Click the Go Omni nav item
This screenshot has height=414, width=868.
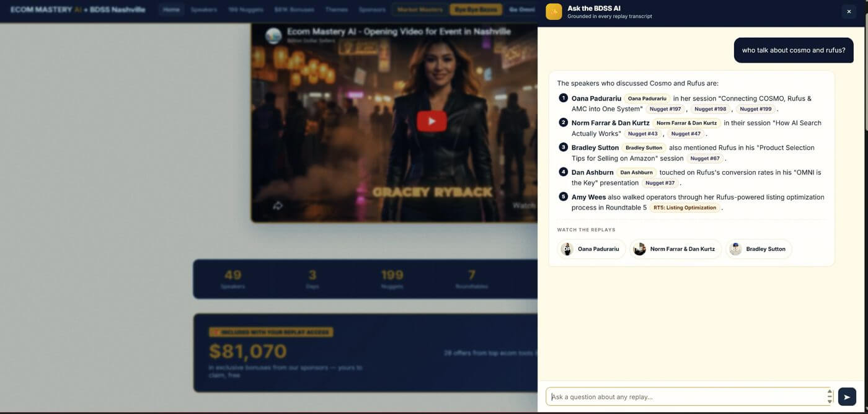click(x=521, y=10)
